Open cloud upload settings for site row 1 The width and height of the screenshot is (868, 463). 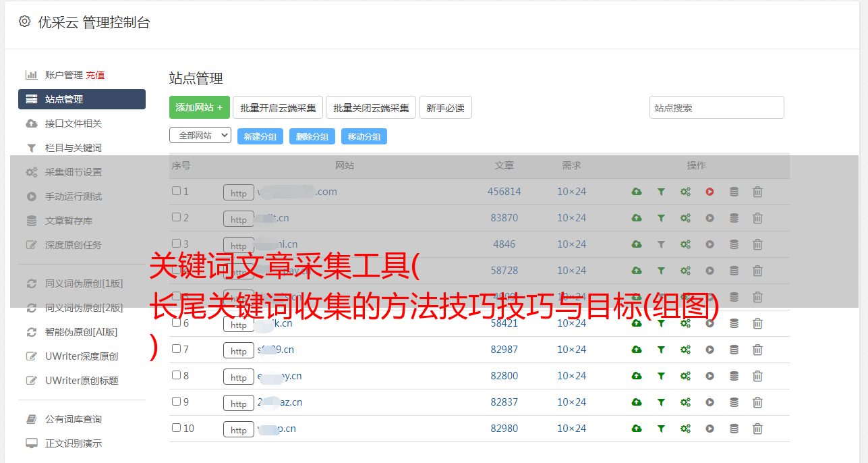pos(637,192)
